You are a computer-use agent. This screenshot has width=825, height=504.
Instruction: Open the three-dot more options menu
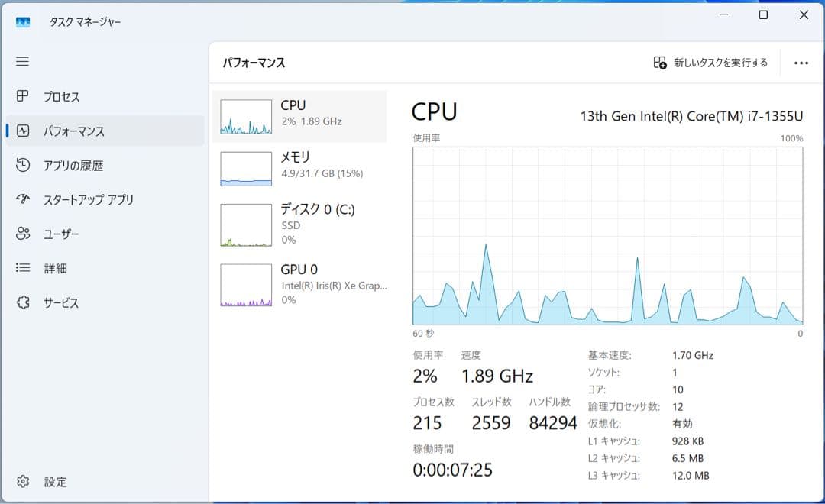coord(801,63)
